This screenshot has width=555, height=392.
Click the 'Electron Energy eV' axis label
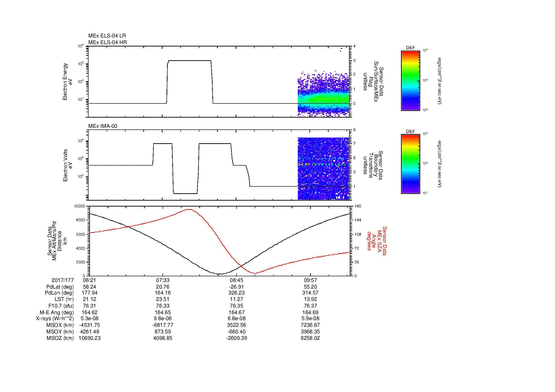tap(67, 82)
